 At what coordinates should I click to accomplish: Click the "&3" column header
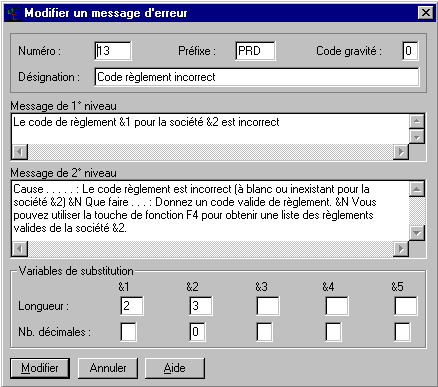[x=262, y=287]
